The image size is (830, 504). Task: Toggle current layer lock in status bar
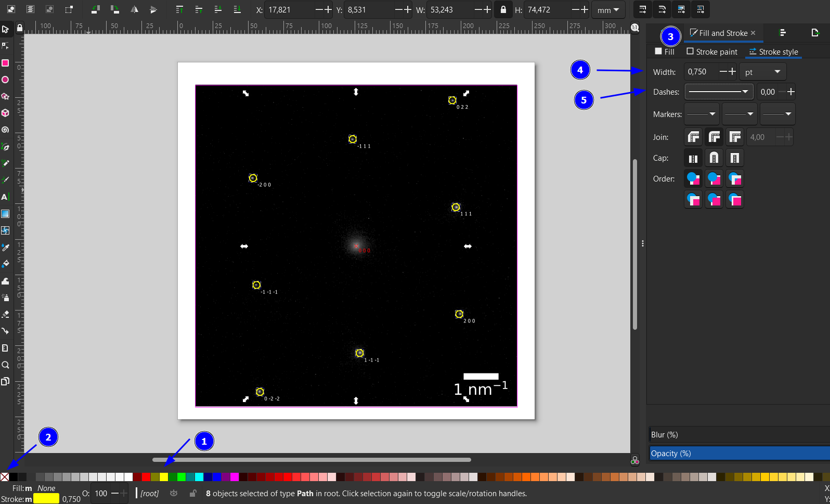tap(193, 493)
